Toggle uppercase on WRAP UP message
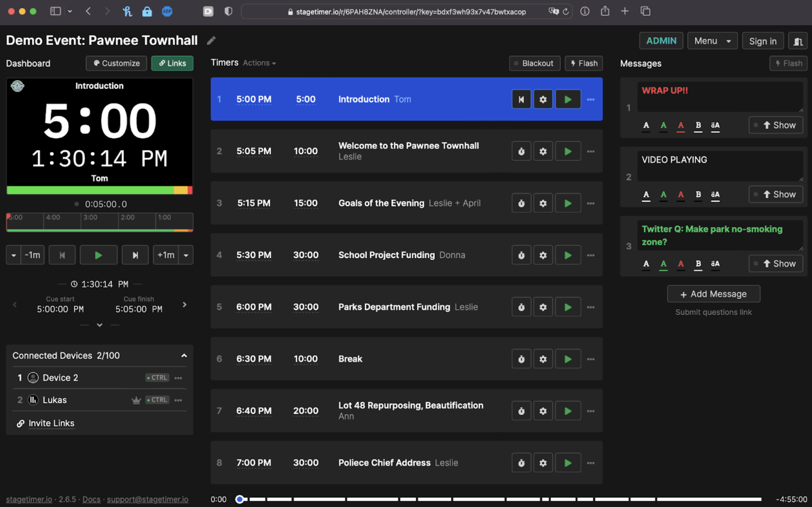812x507 pixels. point(715,125)
